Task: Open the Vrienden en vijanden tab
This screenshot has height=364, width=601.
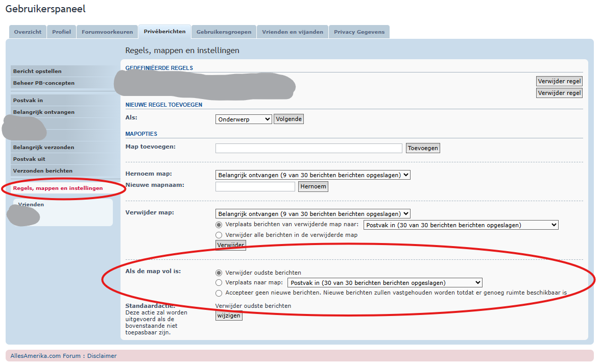Action: (x=292, y=32)
